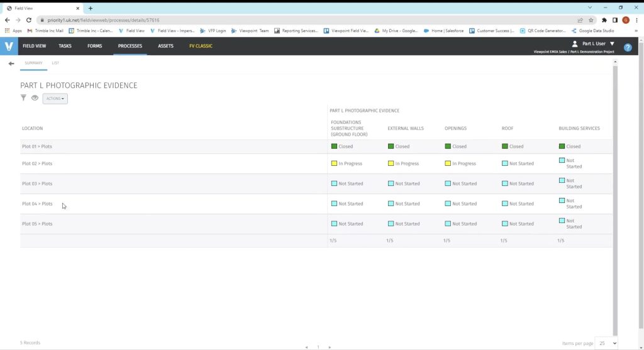This screenshot has width=644, height=350.
Task: Reload the page with the refresh icon
Action: pos(29,20)
